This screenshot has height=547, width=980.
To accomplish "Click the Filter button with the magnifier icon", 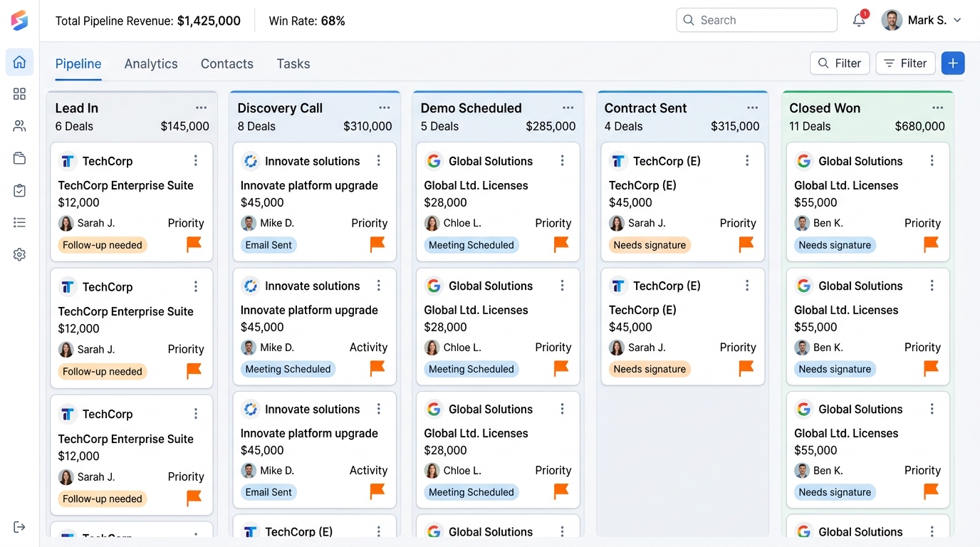I will click(840, 63).
